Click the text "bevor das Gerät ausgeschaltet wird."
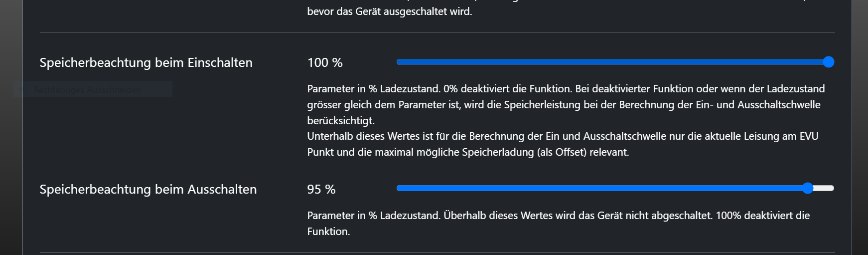This screenshot has width=868, height=255. [x=389, y=11]
